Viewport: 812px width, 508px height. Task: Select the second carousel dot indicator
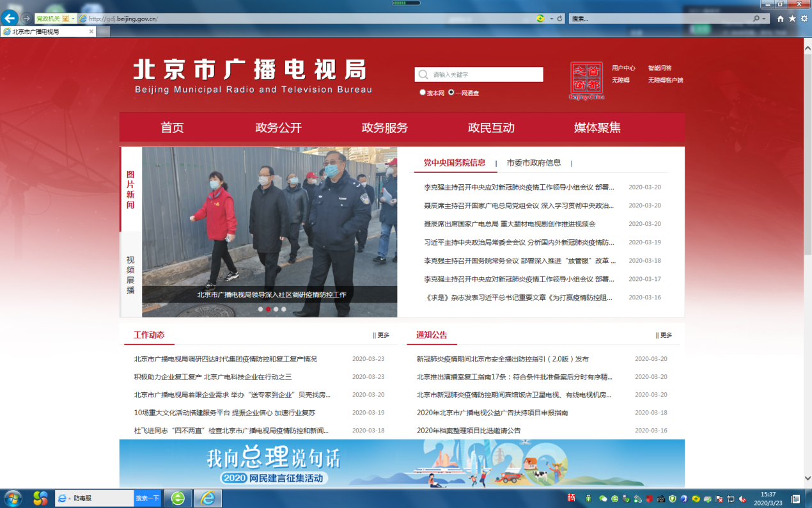point(268,309)
